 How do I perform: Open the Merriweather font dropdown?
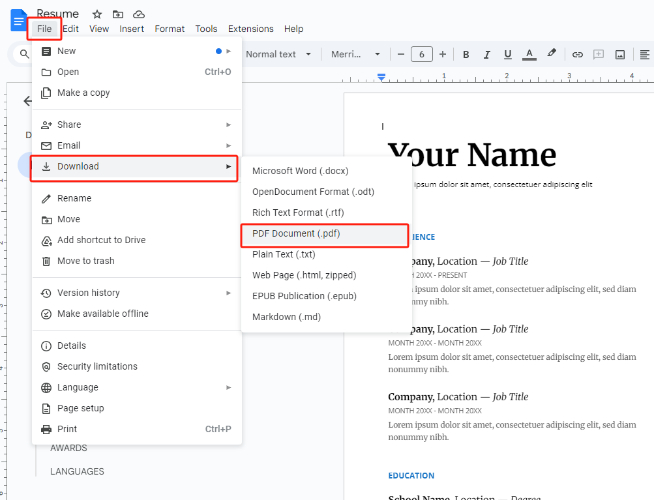(x=355, y=54)
